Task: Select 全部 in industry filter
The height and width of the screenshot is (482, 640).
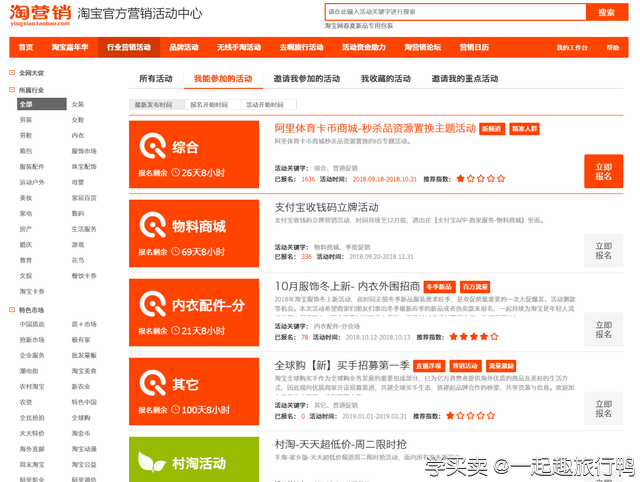Action: pos(42,104)
